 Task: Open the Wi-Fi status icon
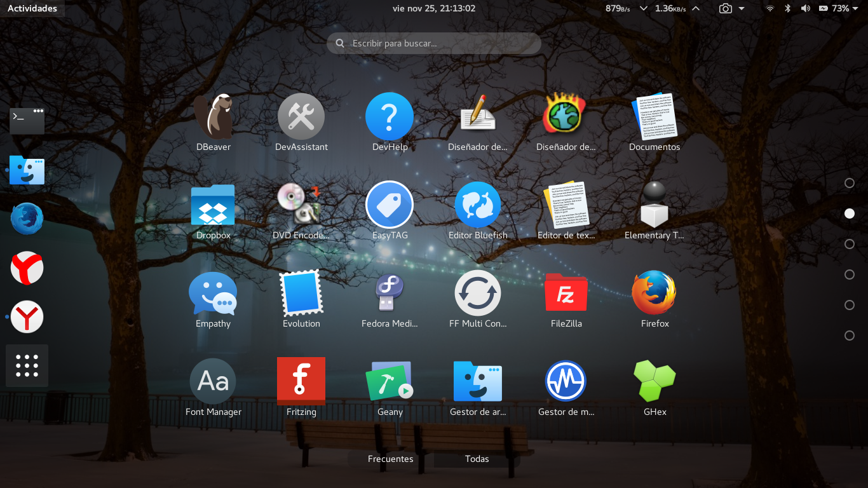pyautogui.click(x=770, y=8)
